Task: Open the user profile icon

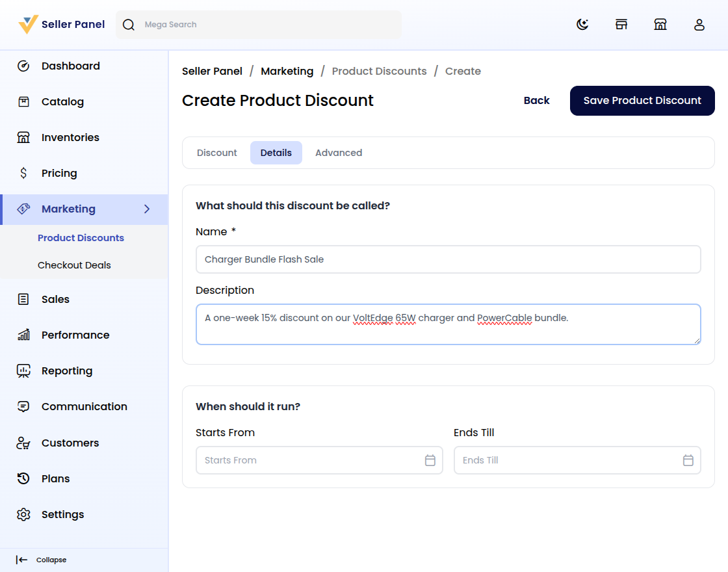Action: [x=699, y=25]
